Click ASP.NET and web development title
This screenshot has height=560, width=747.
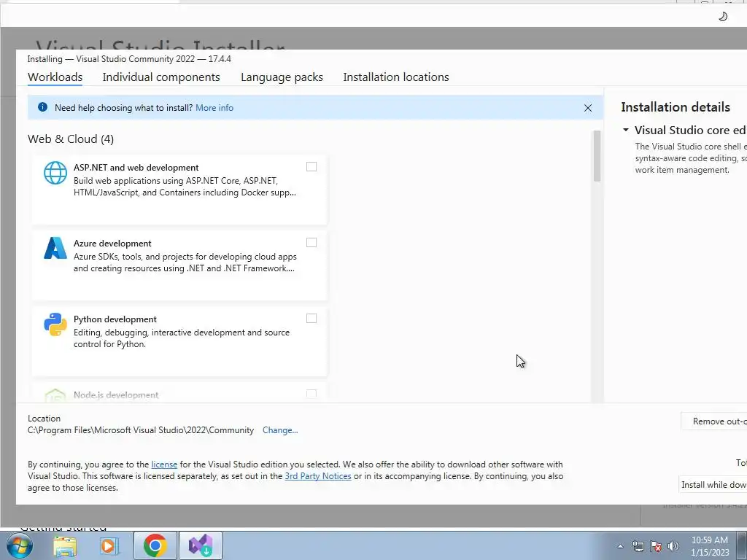pyautogui.click(x=136, y=168)
